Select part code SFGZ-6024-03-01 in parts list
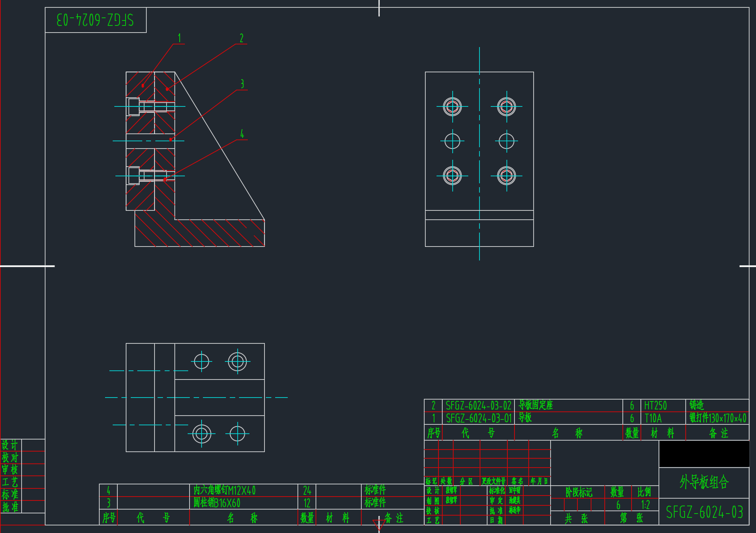This screenshot has width=756, height=533. click(x=478, y=418)
